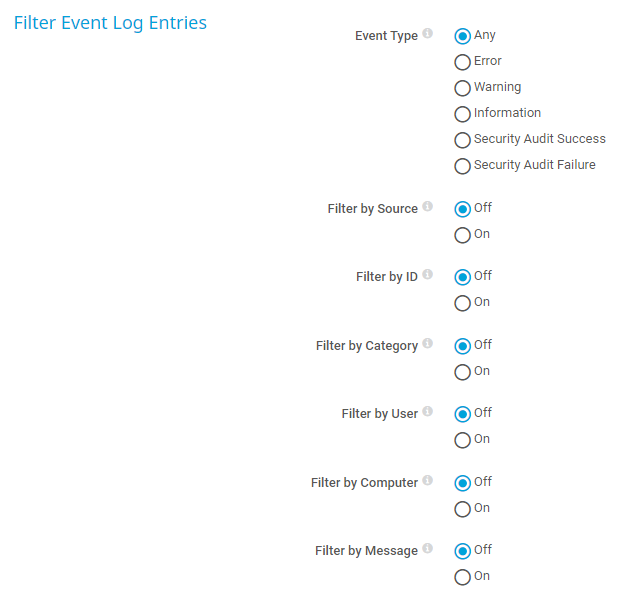Turn on Filter by Computer

point(462,509)
